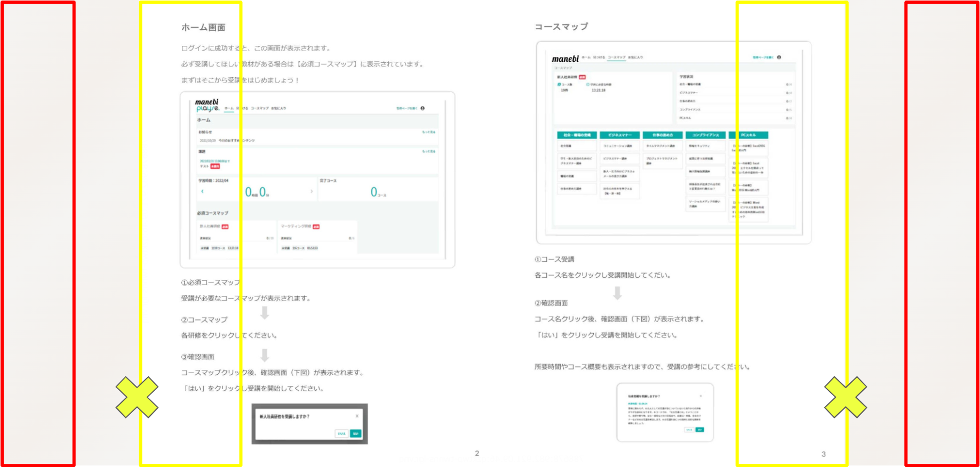This screenshot has width=980, height=467.
Task: Click the home screen screenshot thumbnail on page 2
Action: 317,180
